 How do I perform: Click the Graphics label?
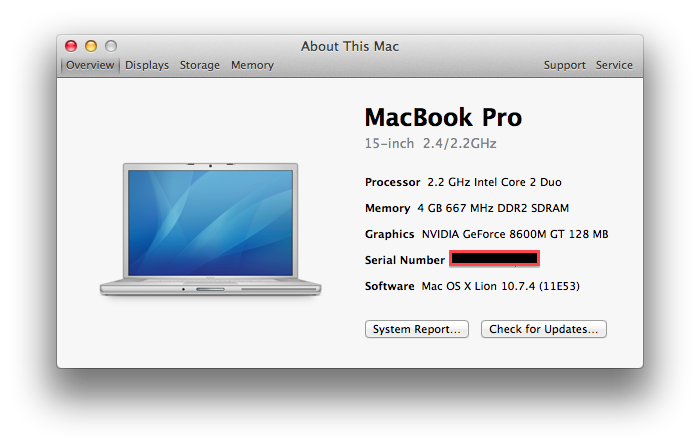[x=389, y=234]
